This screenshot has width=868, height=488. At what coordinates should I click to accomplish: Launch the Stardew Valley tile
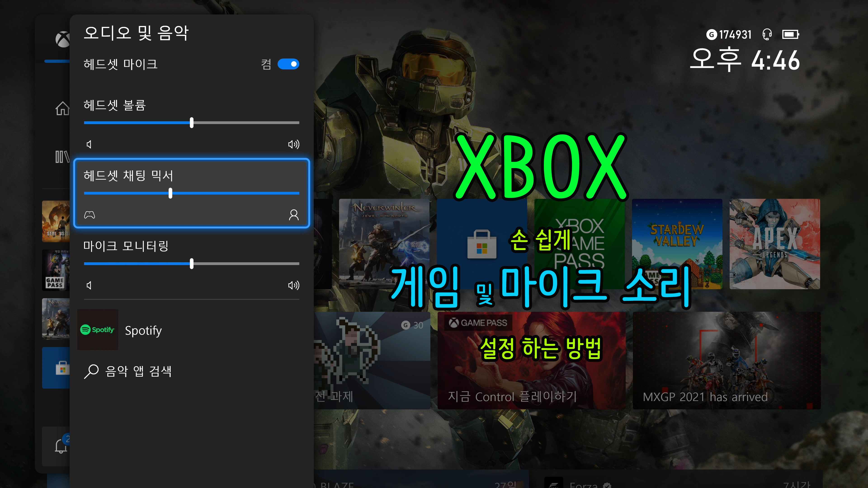tap(677, 244)
